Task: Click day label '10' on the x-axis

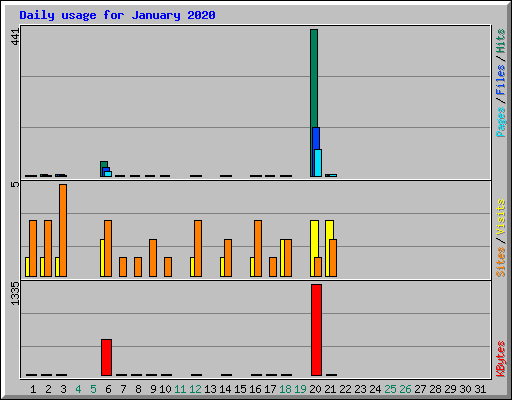Action: pos(165,389)
